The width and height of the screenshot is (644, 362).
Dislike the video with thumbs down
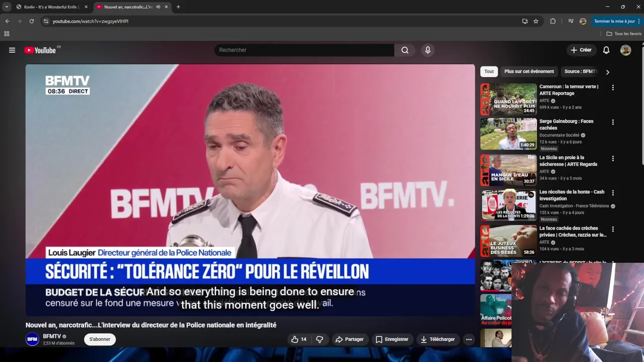[x=319, y=339]
